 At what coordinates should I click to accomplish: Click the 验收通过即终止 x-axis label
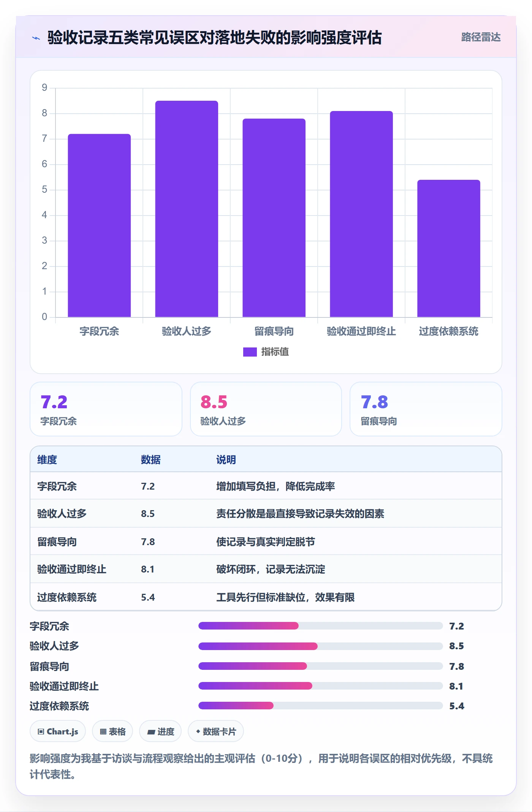[x=361, y=331]
